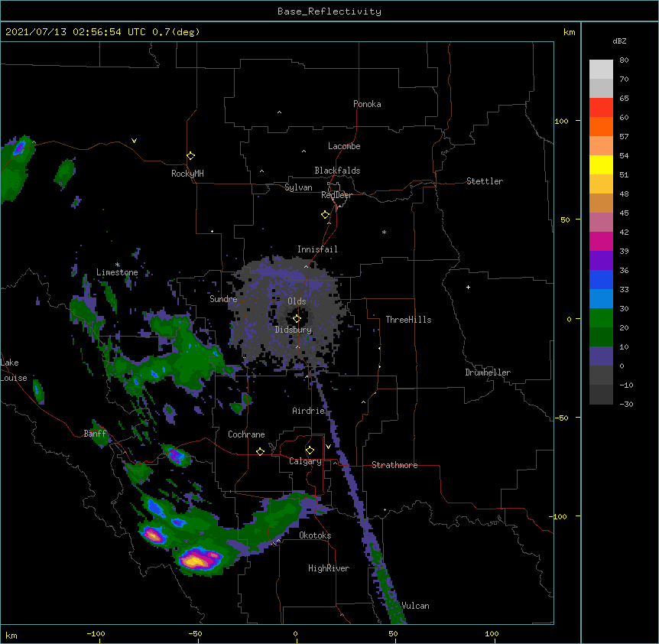Click the Strathmore city label

click(x=394, y=465)
